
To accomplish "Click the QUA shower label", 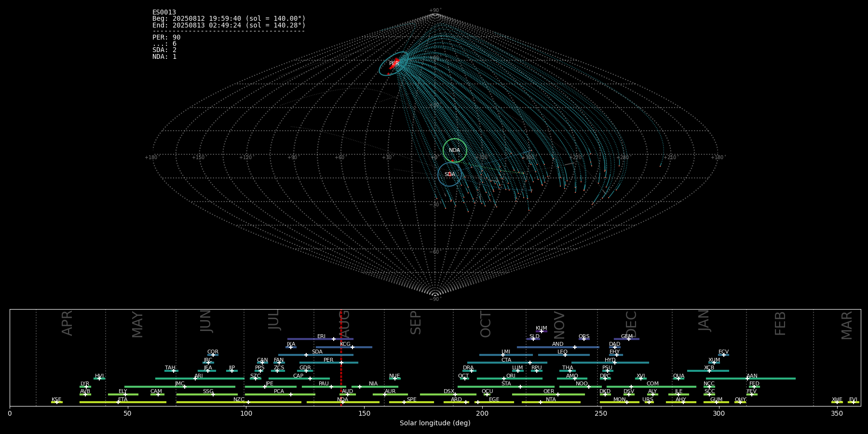I will 678,376.
